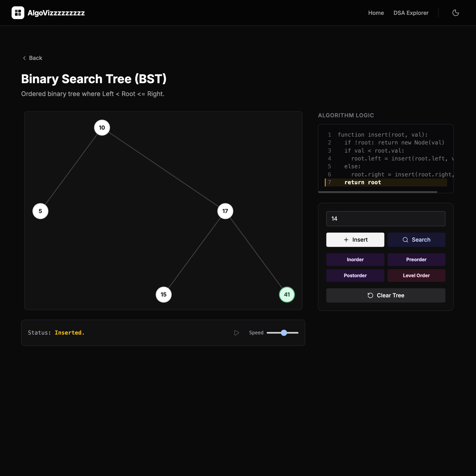
Task: Run a Level Order traversal
Action: pos(416,276)
